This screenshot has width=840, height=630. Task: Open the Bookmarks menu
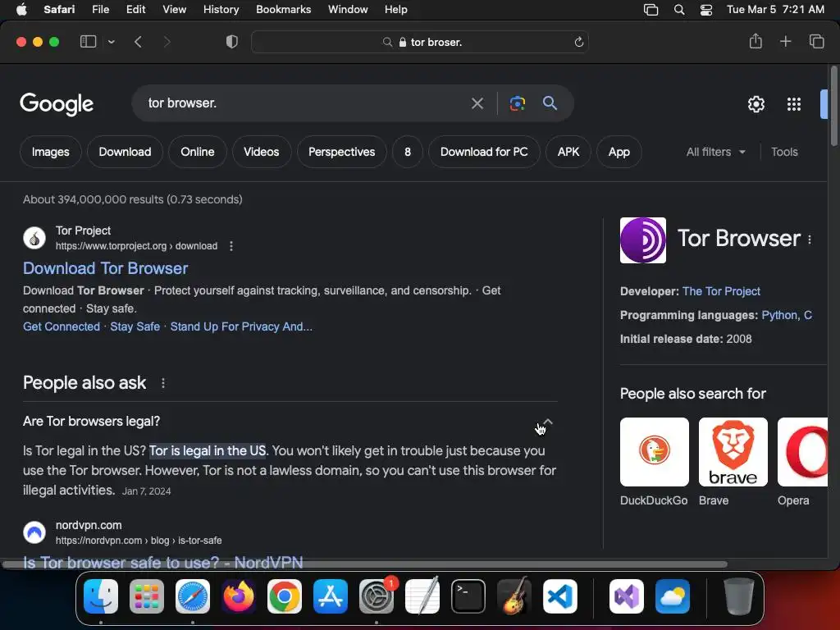pos(283,10)
